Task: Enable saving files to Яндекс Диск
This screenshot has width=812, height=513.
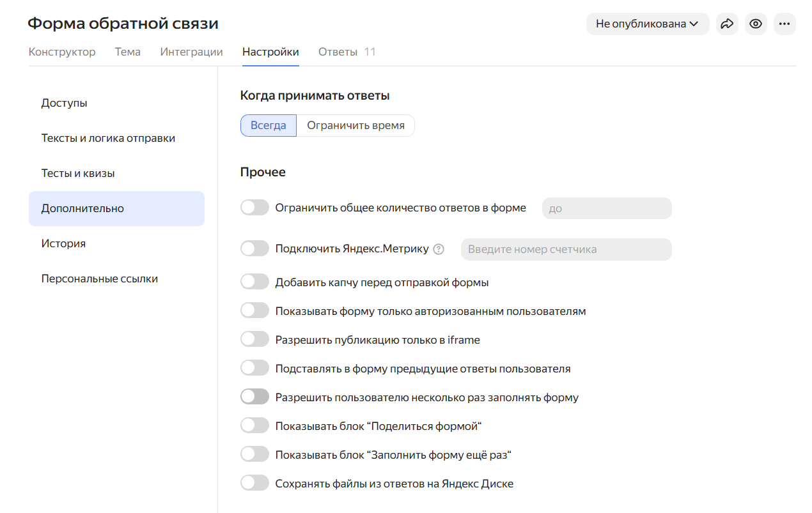Action: tap(254, 483)
